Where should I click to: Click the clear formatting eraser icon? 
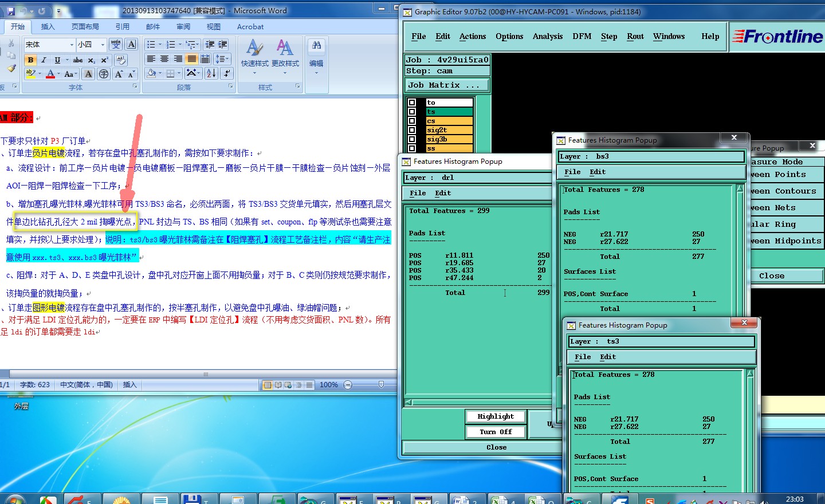pos(120,60)
